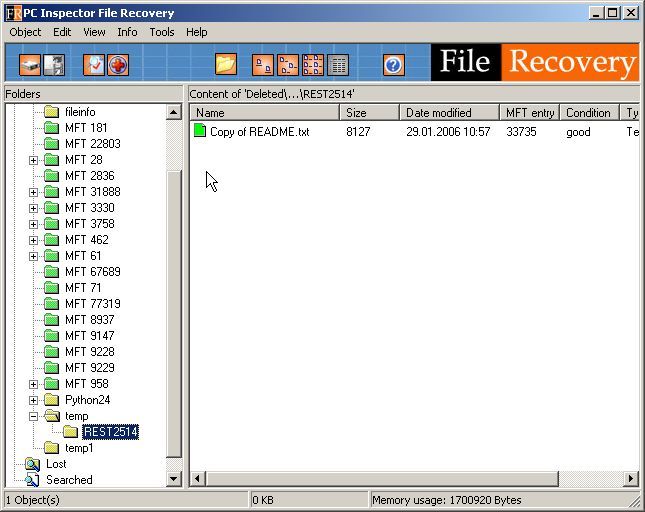Click the grayed save-to-disk toolbar icon
The height and width of the screenshot is (512, 645).
tap(54, 65)
